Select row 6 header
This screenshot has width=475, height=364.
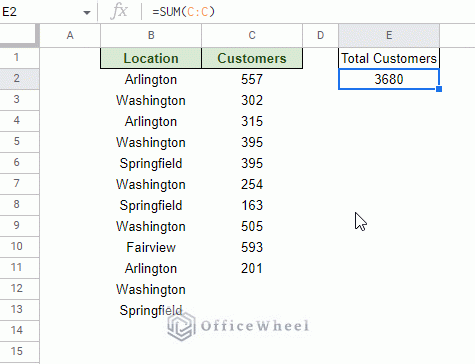pos(19,163)
